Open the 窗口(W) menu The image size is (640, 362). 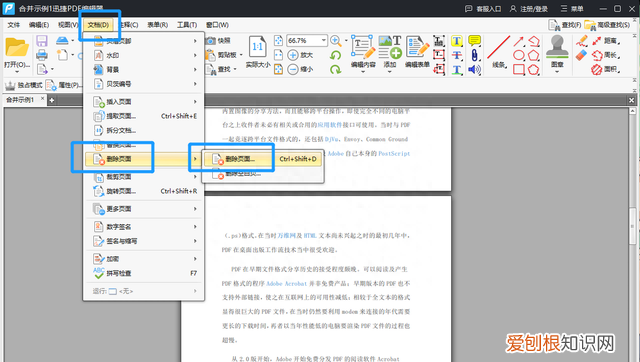tap(217, 25)
